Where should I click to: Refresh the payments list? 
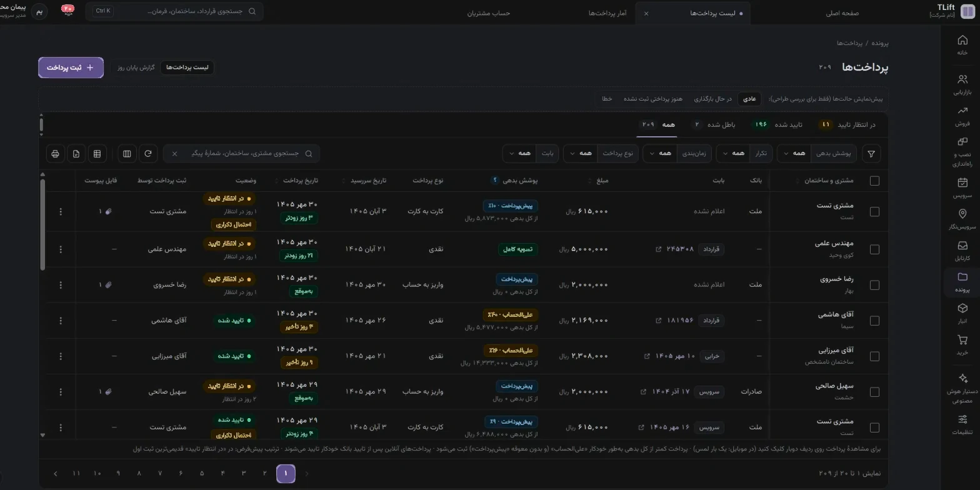(x=148, y=154)
